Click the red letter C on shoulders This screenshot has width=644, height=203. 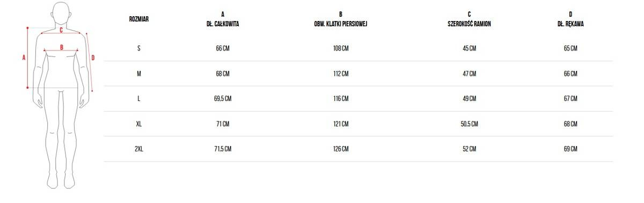61,30
